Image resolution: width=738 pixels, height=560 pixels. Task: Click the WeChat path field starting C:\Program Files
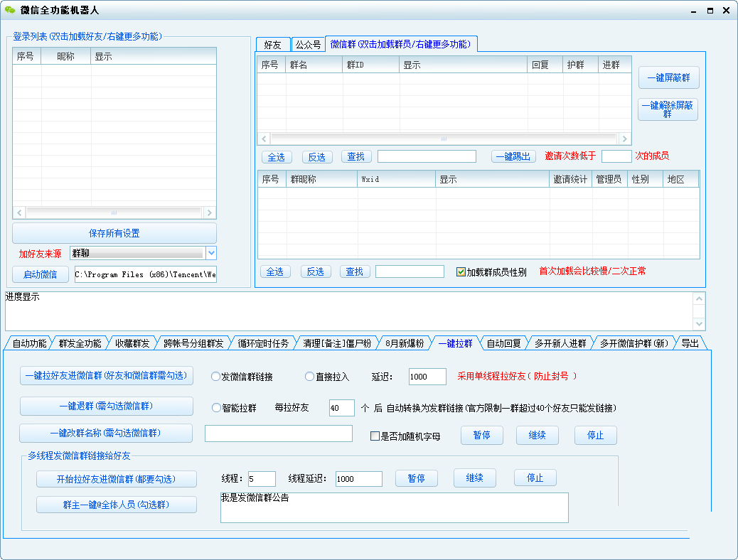146,274
